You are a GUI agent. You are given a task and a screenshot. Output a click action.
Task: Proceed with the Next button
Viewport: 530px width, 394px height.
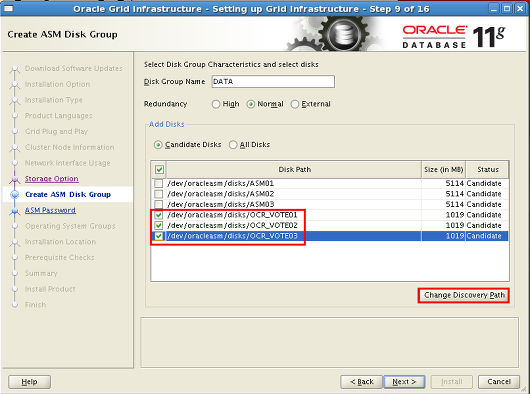click(x=404, y=382)
